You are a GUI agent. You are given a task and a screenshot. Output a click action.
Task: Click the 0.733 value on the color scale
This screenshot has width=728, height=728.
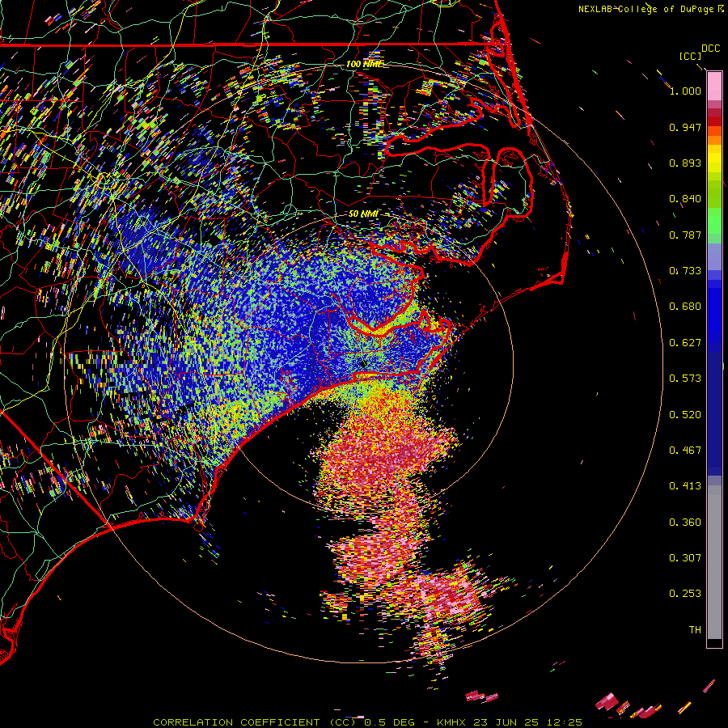685,271
